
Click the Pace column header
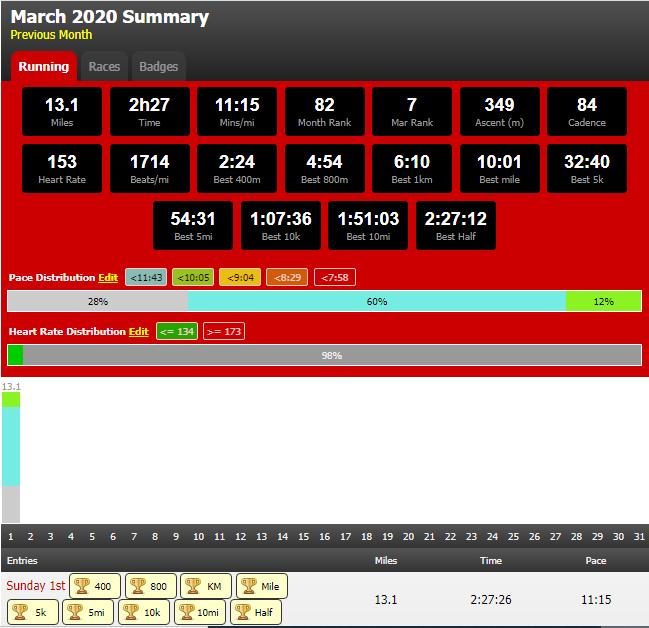pyautogui.click(x=596, y=561)
